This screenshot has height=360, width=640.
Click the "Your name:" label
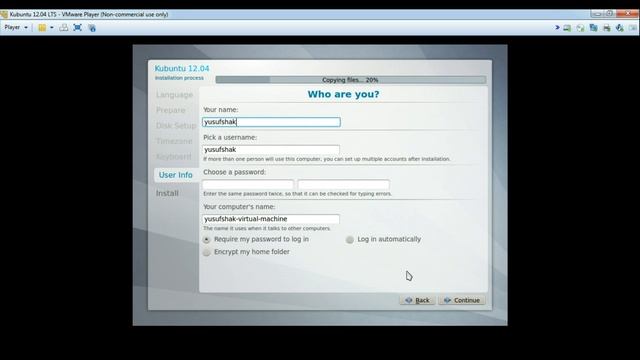pyautogui.click(x=220, y=109)
